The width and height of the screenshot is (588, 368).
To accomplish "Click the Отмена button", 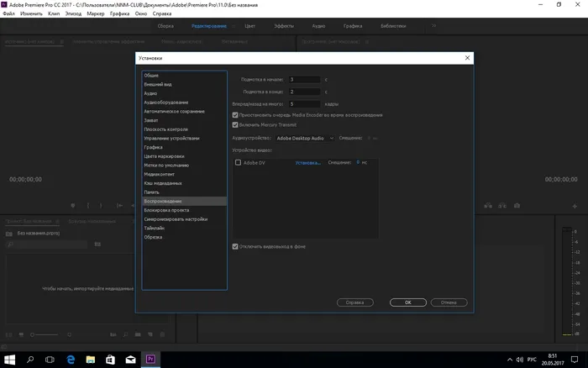I will (x=449, y=302).
